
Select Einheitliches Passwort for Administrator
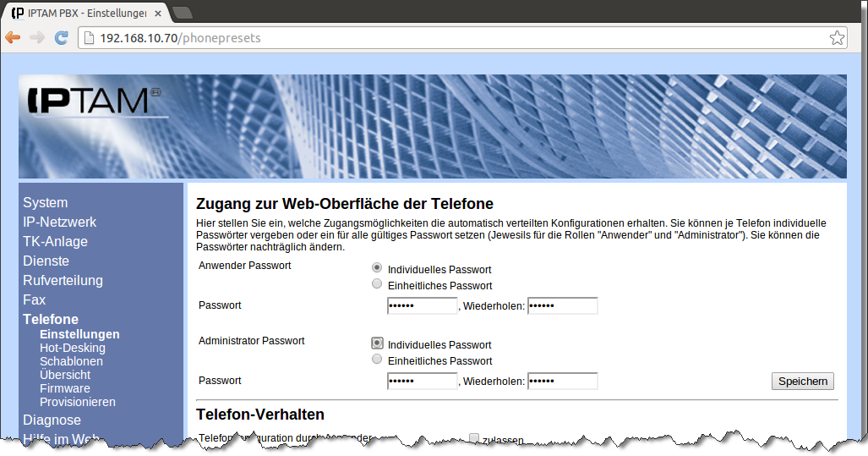pos(377,360)
